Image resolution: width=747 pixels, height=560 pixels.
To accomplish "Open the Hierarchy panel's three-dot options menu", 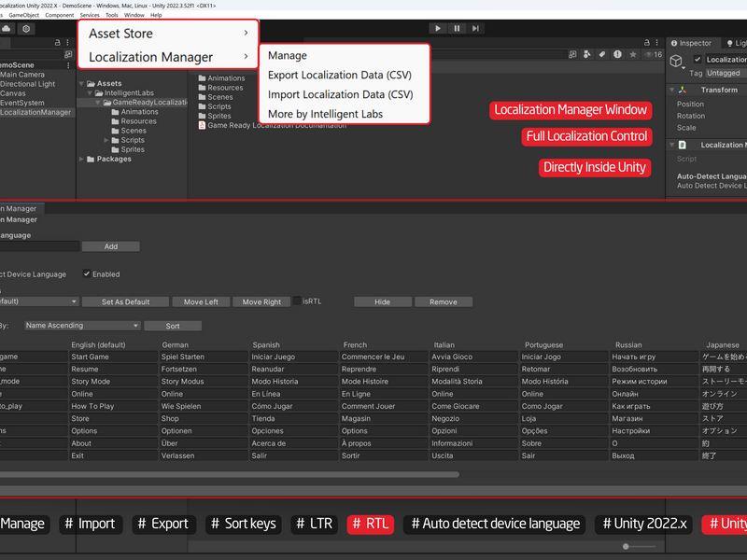I will (x=67, y=42).
